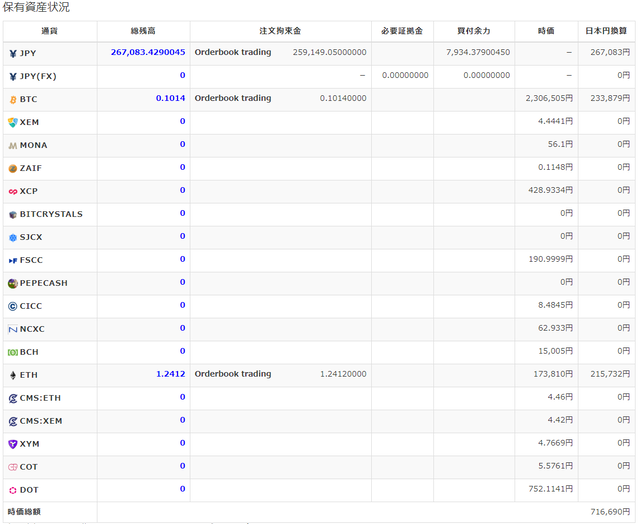This screenshot has width=640, height=524.
Task: Click the 日本円換算 column header
Action: [x=606, y=31]
